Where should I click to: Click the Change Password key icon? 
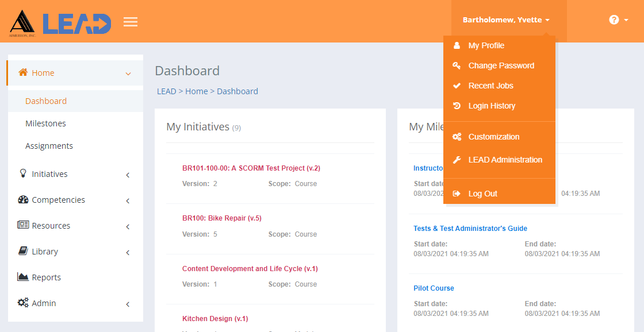coord(457,65)
